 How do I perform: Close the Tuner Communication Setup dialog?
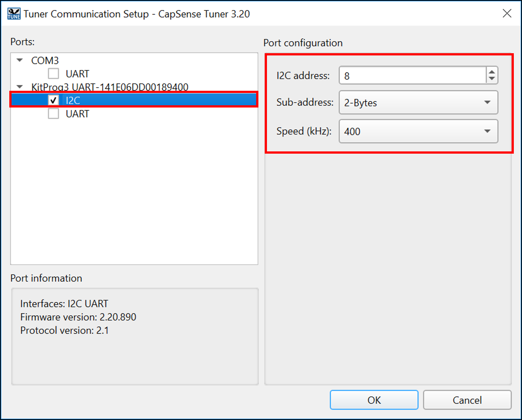point(507,13)
